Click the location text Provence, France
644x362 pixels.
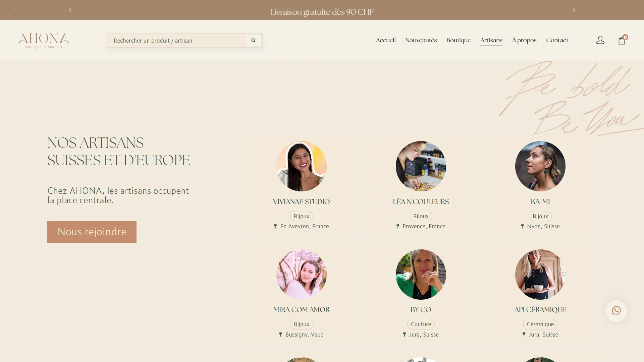pyautogui.click(x=424, y=227)
